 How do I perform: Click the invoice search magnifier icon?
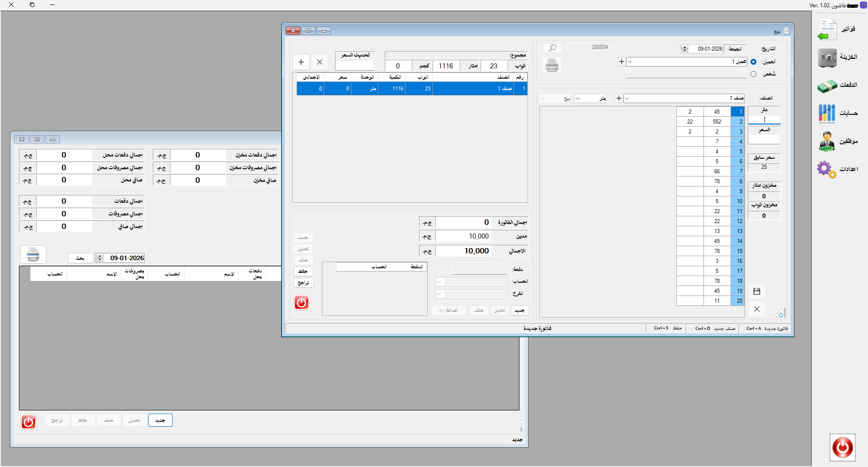click(x=552, y=48)
